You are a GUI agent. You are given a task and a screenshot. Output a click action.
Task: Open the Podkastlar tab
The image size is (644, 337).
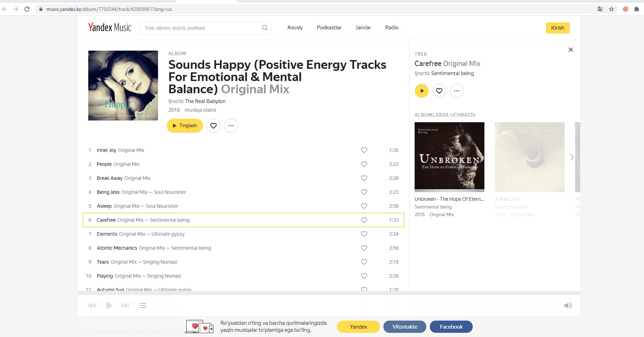pyautogui.click(x=329, y=28)
